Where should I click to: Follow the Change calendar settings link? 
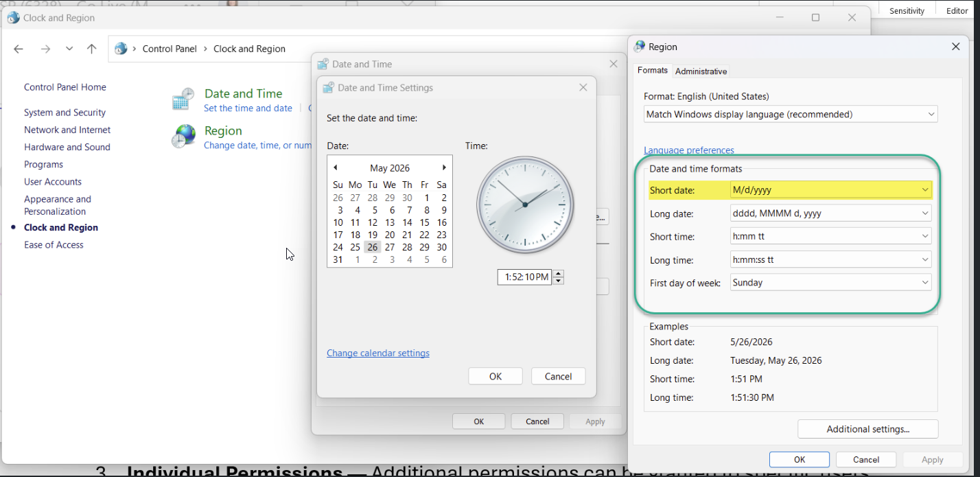pos(378,353)
